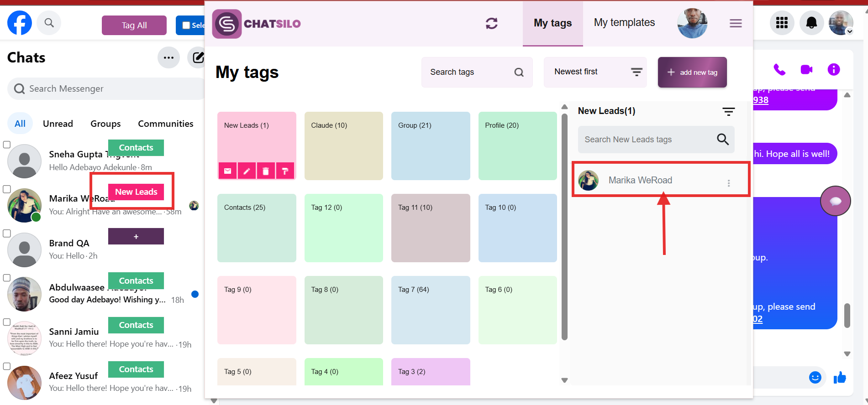Tick checkbox for Abdulwaasee chat
Screen dimensions: 868x405
(x=7, y=278)
